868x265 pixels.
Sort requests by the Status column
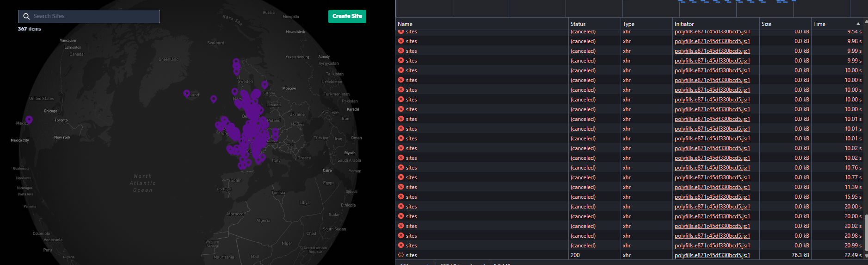tap(595, 24)
